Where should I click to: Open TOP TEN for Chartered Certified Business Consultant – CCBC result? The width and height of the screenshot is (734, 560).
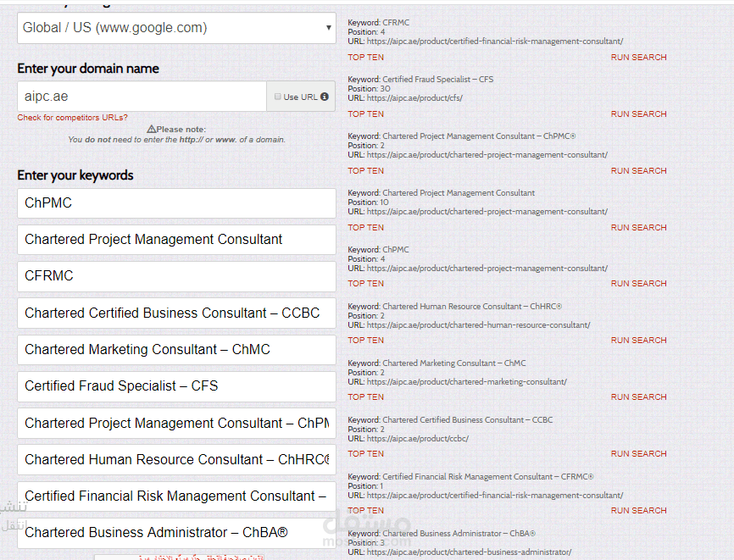point(365,454)
